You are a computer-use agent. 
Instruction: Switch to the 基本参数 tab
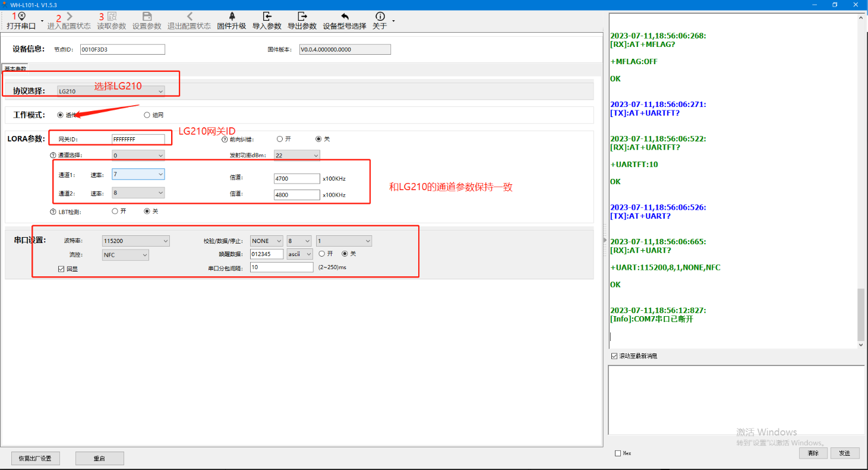[x=15, y=69]
